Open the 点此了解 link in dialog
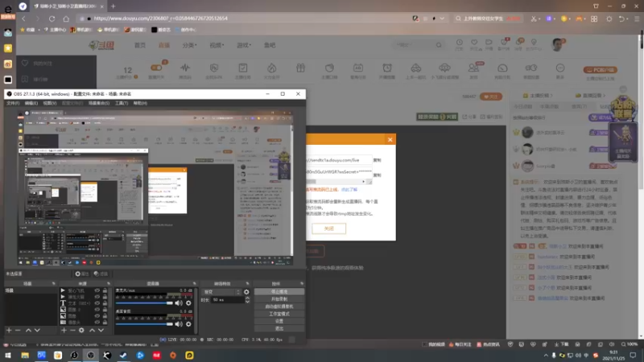 tap(349, 190)
